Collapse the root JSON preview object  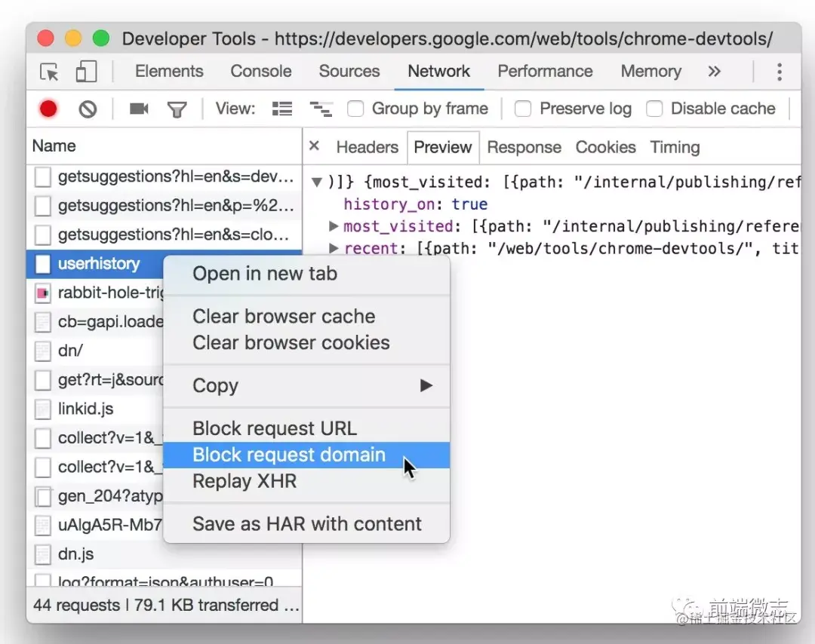[x=316, y=182]
